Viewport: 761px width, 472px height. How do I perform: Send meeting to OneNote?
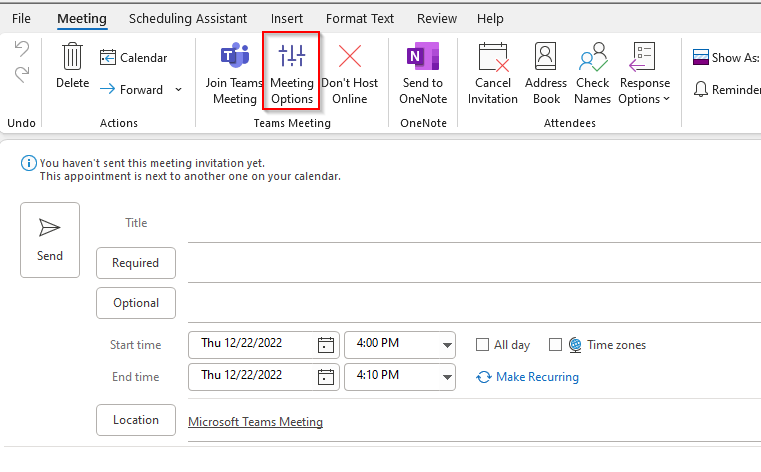pyautogui.click(x=423, y=74)
